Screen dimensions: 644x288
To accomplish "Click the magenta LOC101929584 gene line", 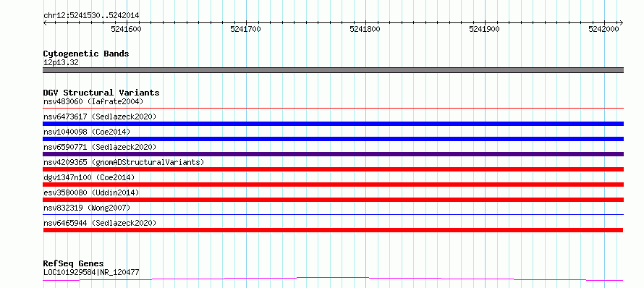I will (333, 279).
